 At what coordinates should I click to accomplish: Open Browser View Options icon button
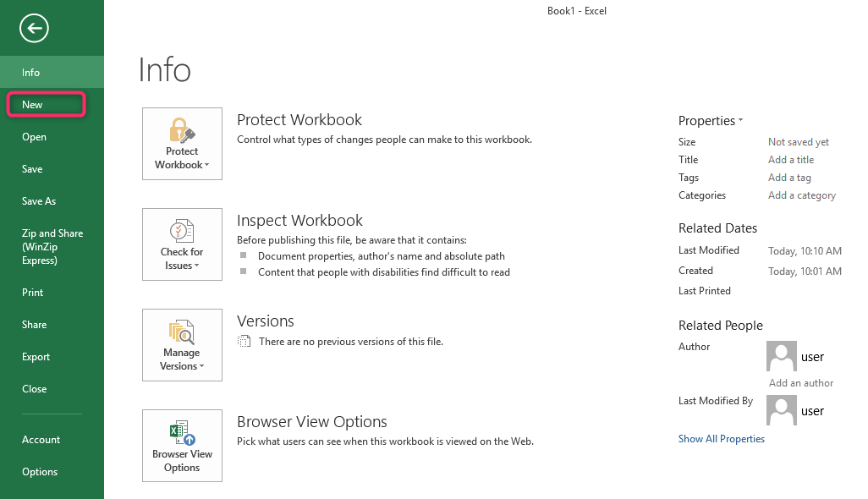click(182, 434)
